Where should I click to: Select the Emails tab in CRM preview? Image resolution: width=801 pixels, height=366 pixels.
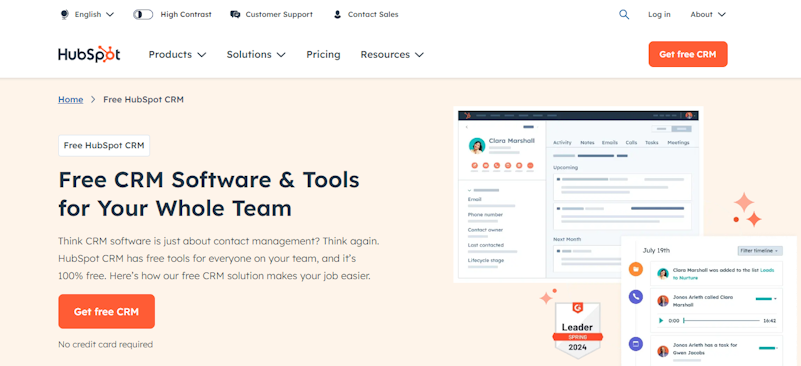tap(609, 143)
